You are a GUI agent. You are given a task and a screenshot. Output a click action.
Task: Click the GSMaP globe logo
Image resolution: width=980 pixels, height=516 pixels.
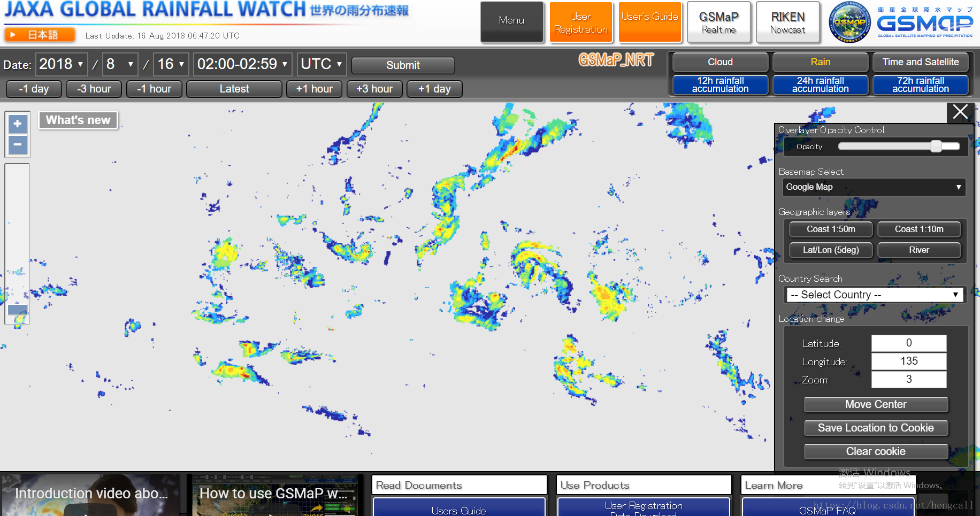(x=849, y=22)
